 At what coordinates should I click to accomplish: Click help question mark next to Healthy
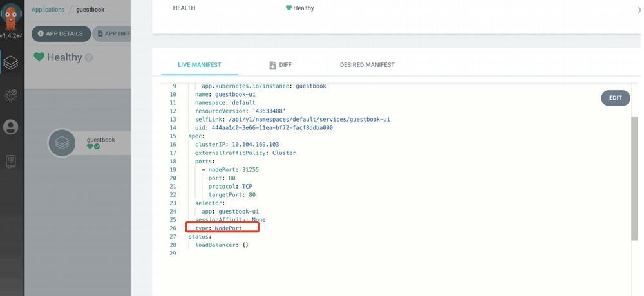click(88, 58)
